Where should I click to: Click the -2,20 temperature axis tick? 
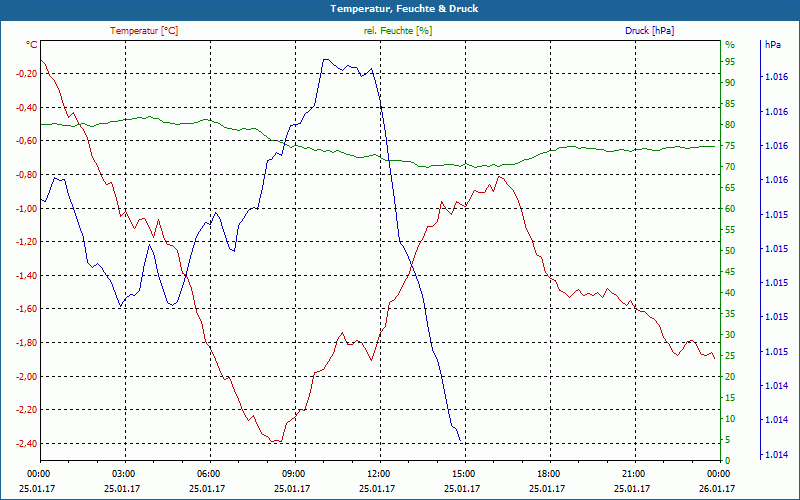27,410
